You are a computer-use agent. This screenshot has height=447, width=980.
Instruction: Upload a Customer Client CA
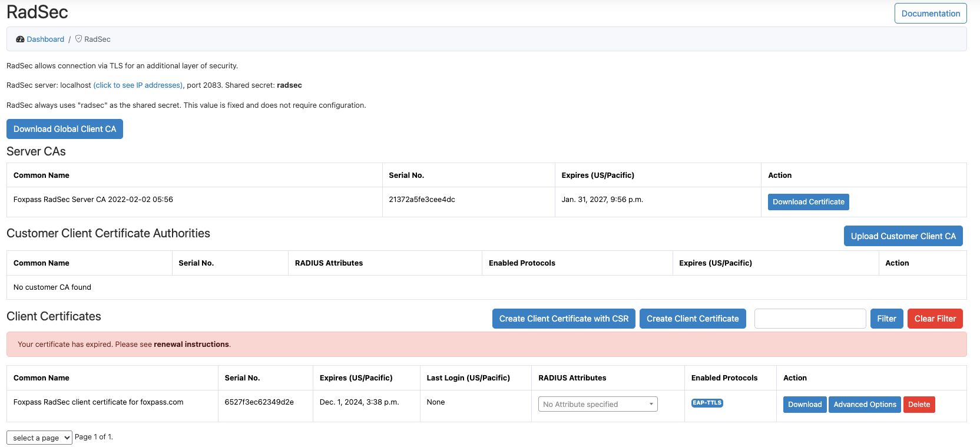(903, 236)
